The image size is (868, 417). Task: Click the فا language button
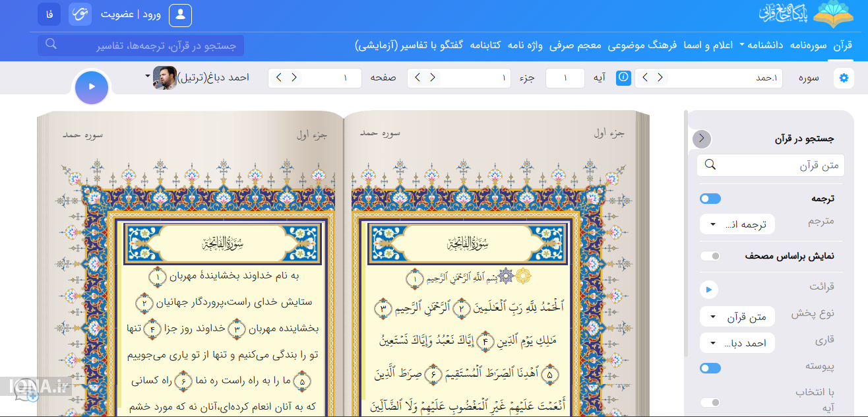pos(49,13)
